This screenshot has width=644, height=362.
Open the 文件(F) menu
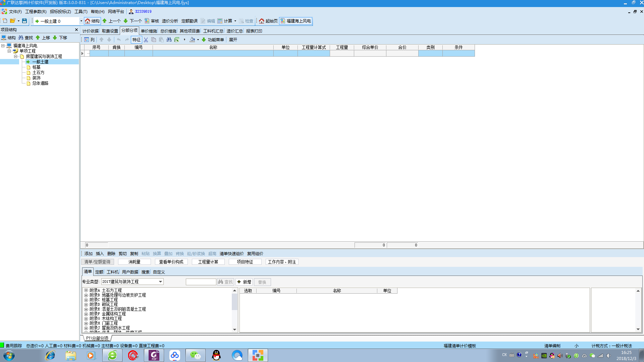click(x=15, y=11)
